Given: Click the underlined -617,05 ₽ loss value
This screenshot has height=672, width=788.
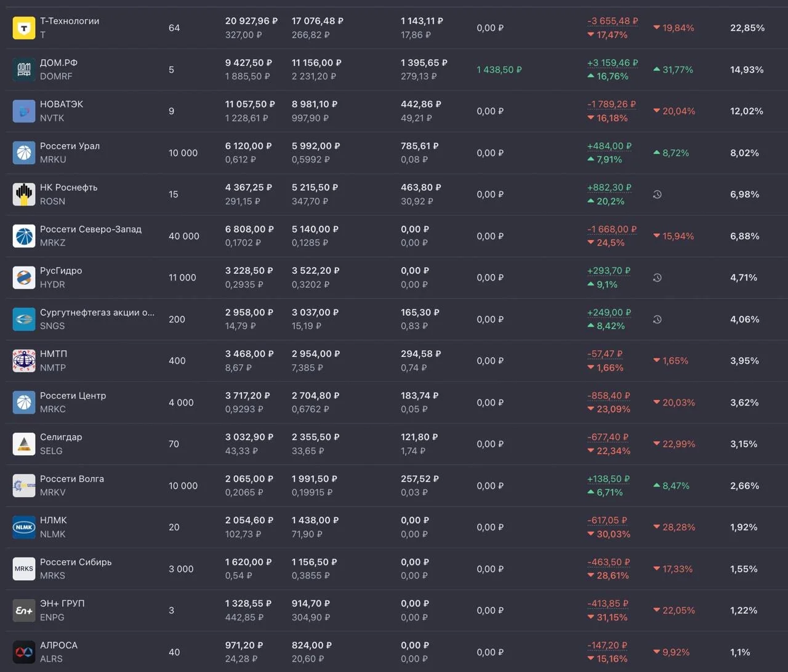Looking at the screenshot, I should coord(608,520).
